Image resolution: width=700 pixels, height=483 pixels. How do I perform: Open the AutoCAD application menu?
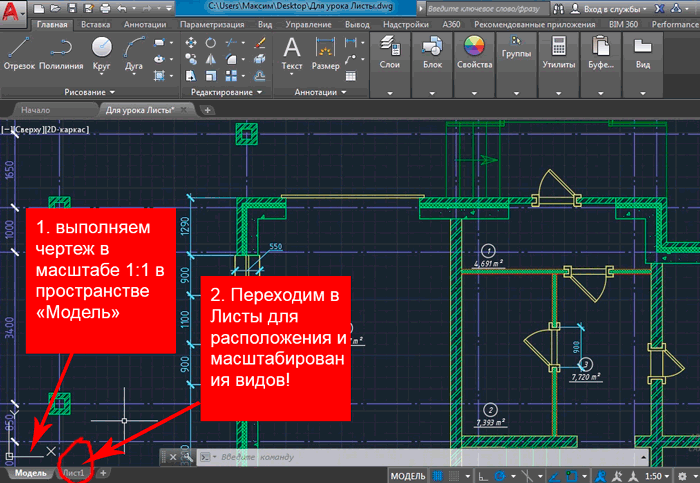point(12,12)
